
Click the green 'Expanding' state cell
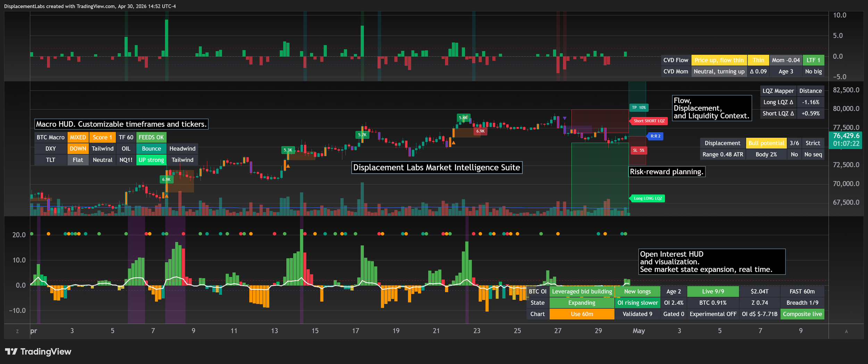tap(582, 303)
